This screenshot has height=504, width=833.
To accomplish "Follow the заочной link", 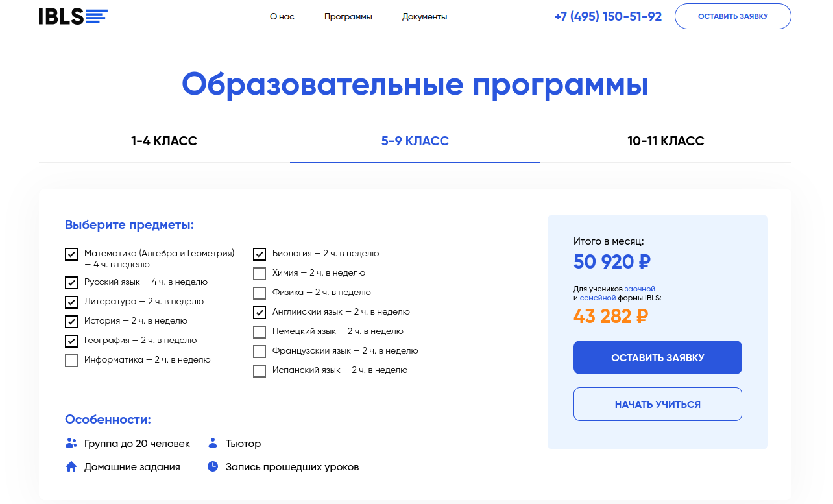I will coord(640,289).
